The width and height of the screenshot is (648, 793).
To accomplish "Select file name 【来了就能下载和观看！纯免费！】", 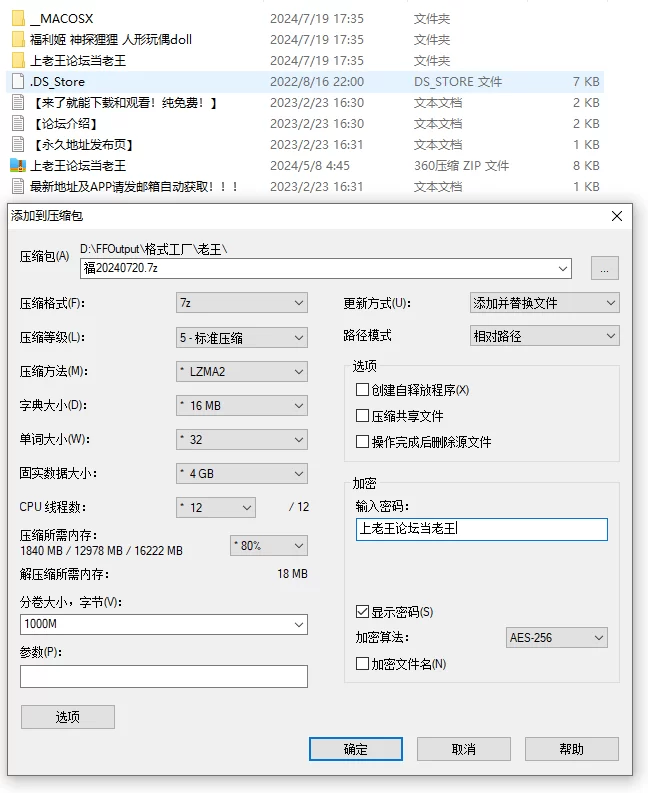I will point(124,103).
